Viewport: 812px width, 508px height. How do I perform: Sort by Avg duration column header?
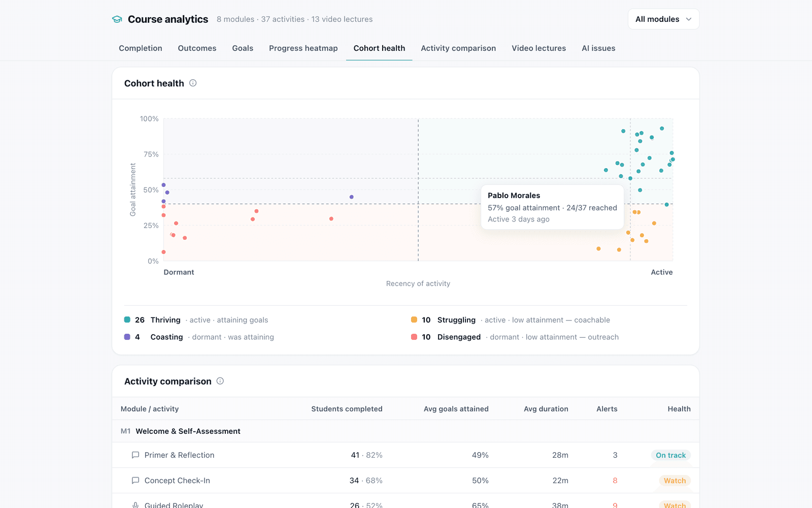[x=546, y=409]
